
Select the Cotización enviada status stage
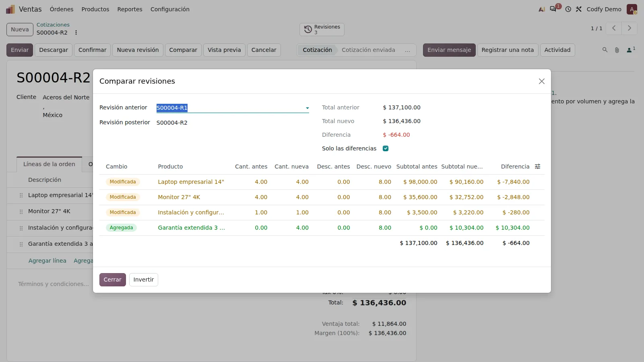tap(368, 50)
